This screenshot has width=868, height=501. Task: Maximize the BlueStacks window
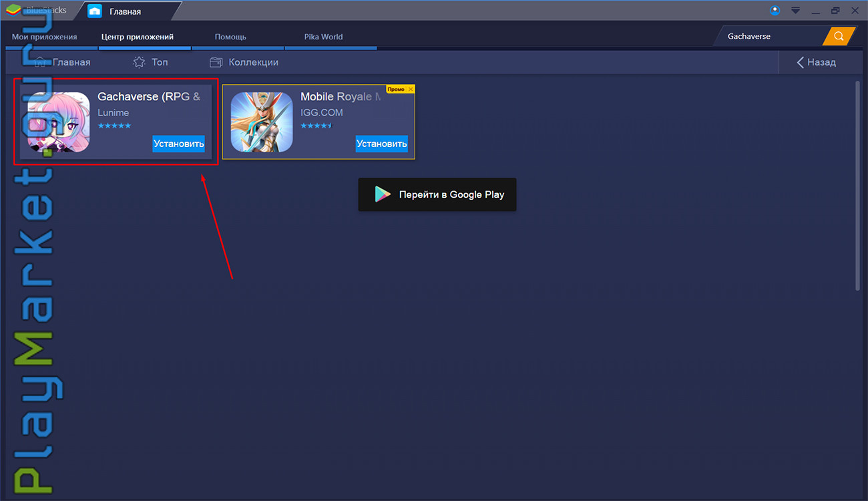point(835,11)
